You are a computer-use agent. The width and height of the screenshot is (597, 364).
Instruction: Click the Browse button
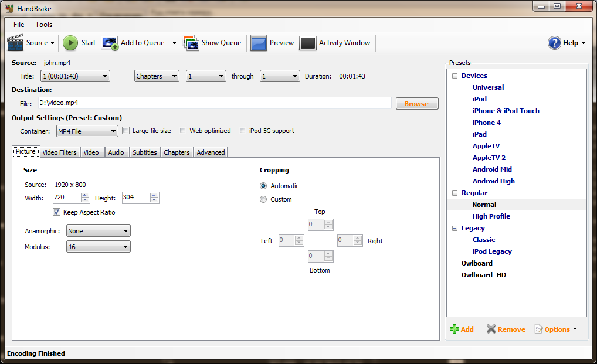(x=416, y=104)
